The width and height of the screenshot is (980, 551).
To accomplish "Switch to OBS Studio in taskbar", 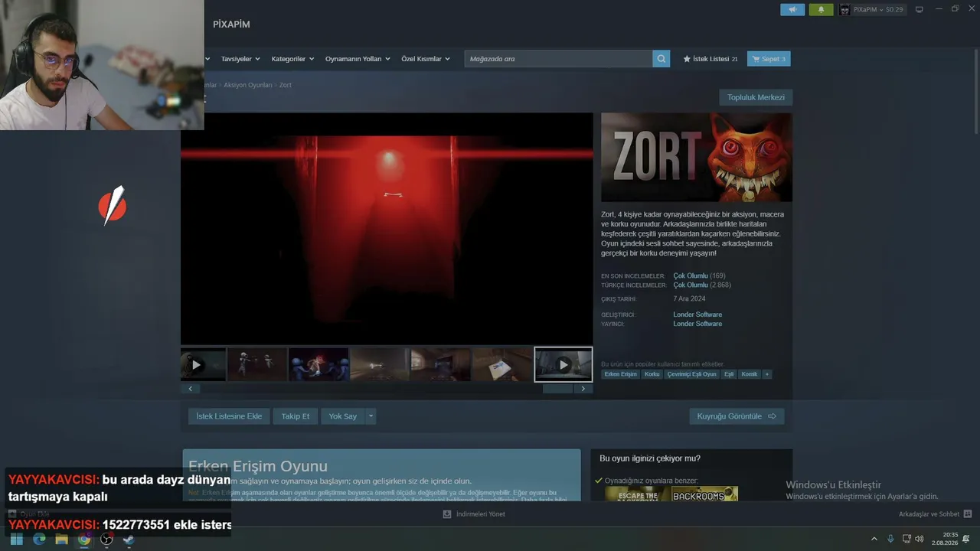I will [x=106, y=539].
